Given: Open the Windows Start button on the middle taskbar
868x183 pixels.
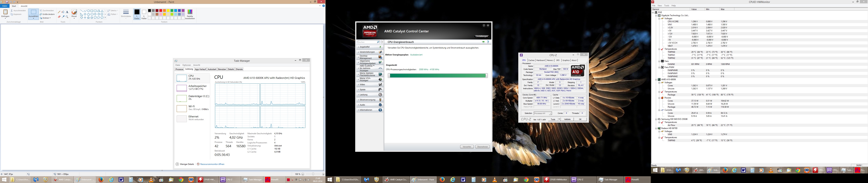Looking at the screenshot, I should click(x=330, y=180).
